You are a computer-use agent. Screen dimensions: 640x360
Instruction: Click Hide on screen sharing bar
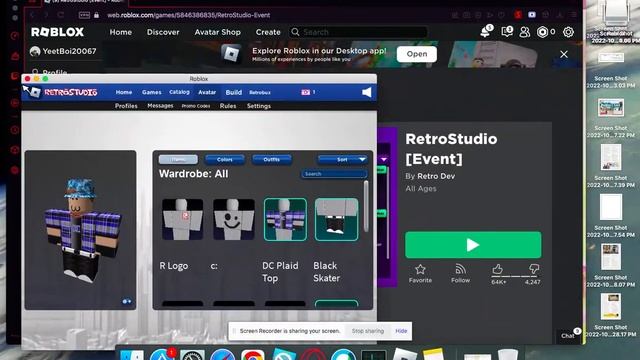401,331
